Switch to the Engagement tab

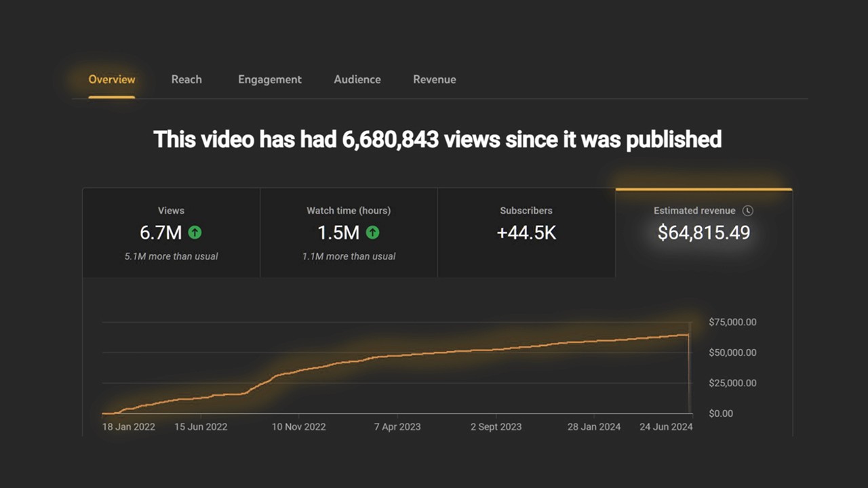(x=270, y=79)
